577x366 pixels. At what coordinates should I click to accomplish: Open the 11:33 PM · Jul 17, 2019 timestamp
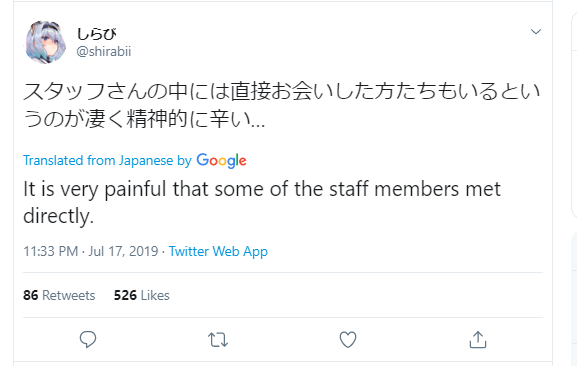pos(91,251)
